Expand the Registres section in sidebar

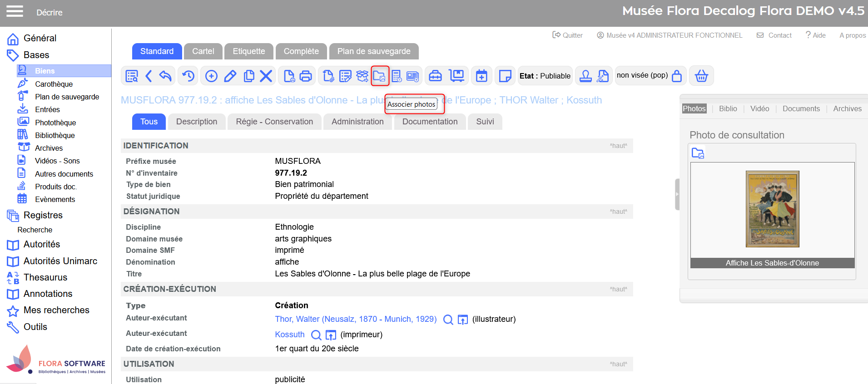point(43,215)
